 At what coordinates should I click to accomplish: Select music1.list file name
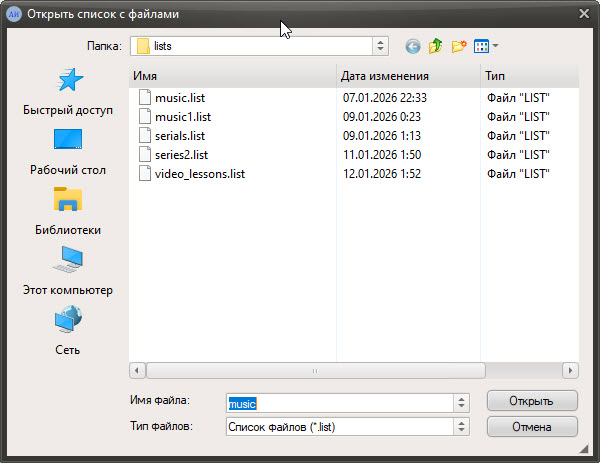click(x=183, y=117)
